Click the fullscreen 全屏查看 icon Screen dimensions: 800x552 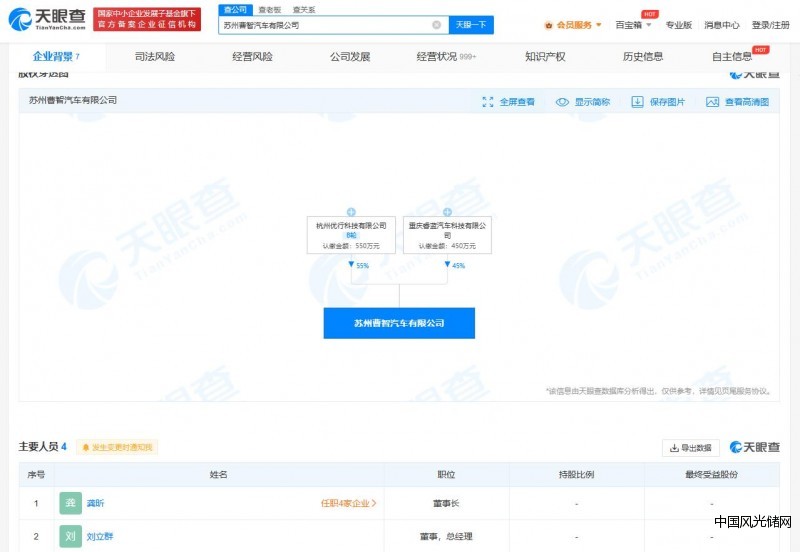(488, 102)
